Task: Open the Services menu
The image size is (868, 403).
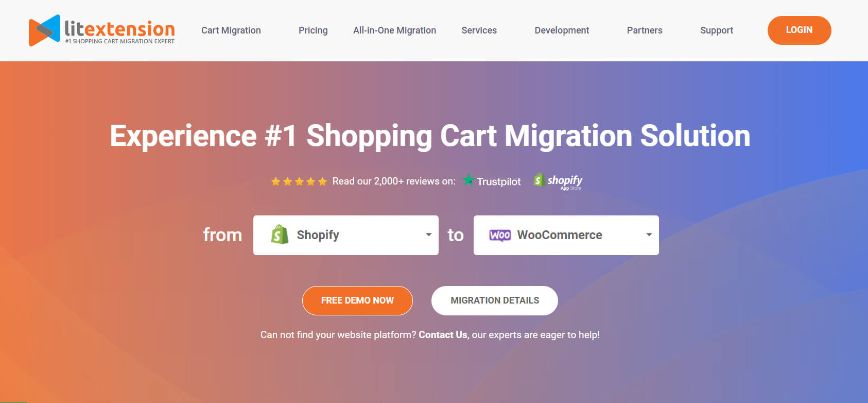Action: click(479, 30)
